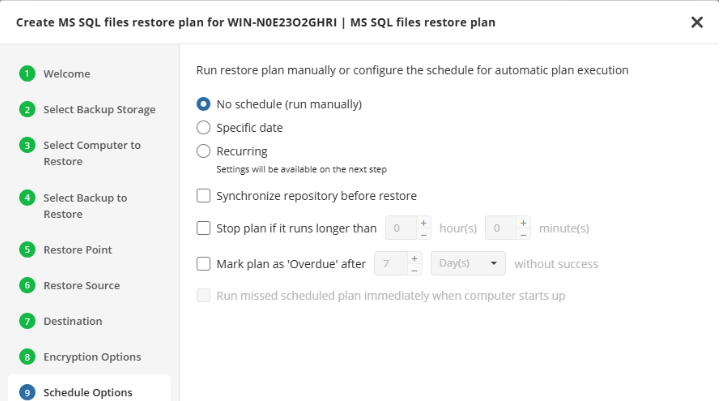Open Select Backup Storage step

click(x=99, y=110)
